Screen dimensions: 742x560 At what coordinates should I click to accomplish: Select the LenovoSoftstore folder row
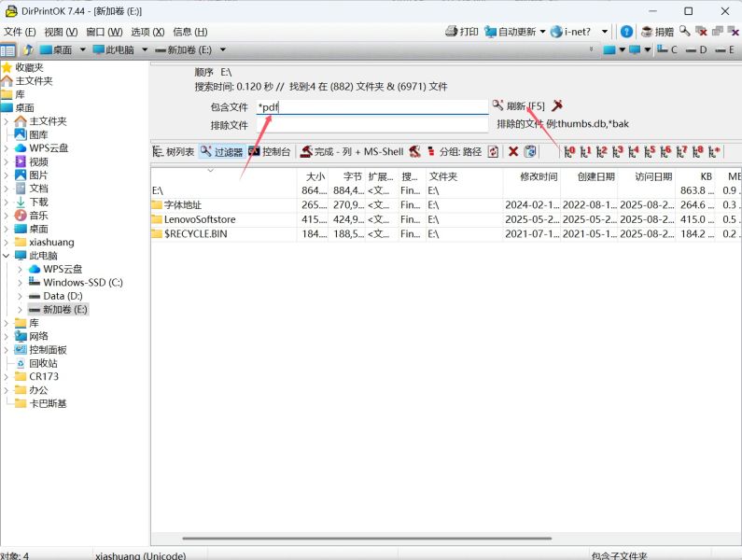click(x=445, y=219)
